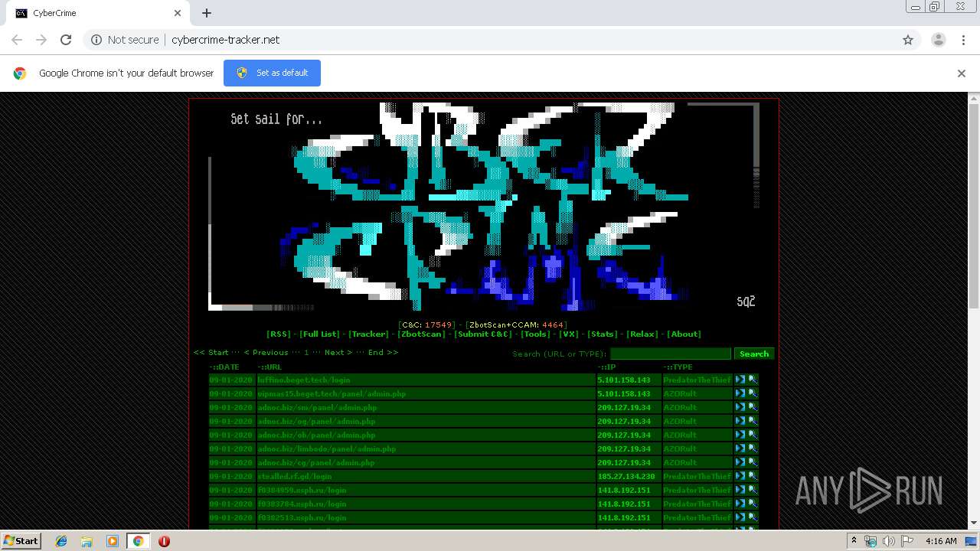Click the system clock showing 4:16 AM

941,541
